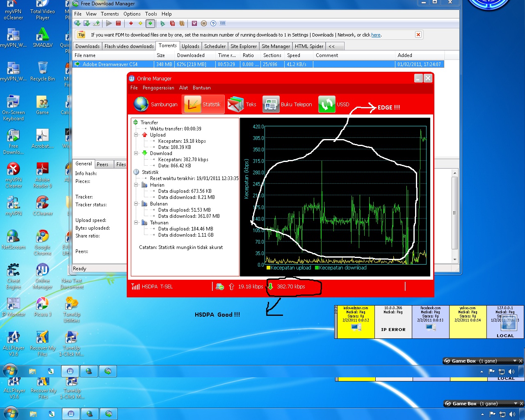Switch to the General tab in details pane
525x420 pixels.
click(x=84, y=164)
